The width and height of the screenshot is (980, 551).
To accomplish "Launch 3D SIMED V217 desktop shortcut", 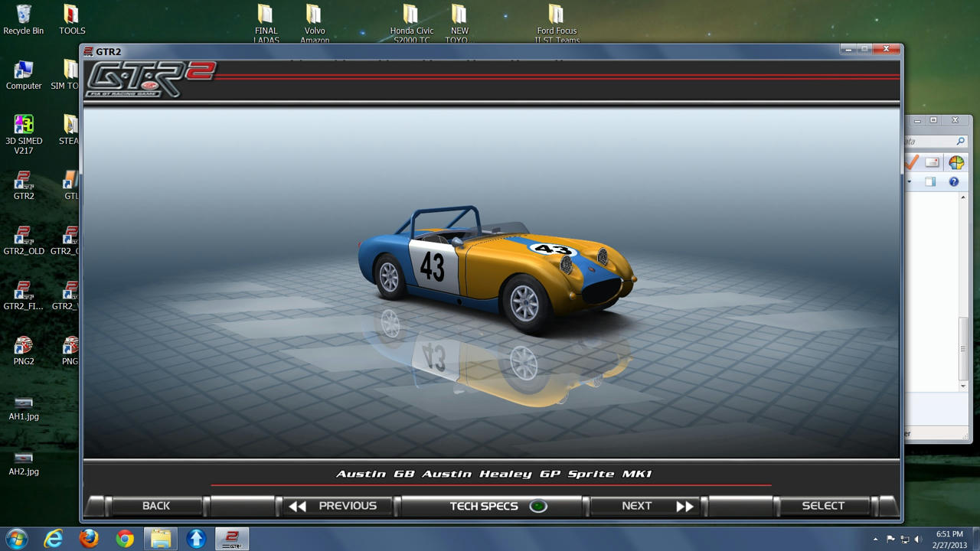I will point(24,135).
